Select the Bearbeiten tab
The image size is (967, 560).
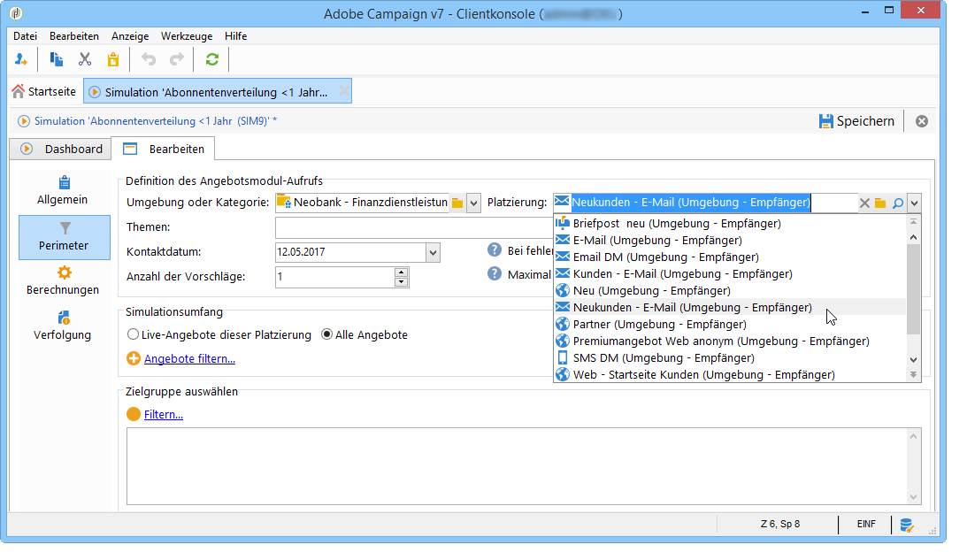[164, 149]
